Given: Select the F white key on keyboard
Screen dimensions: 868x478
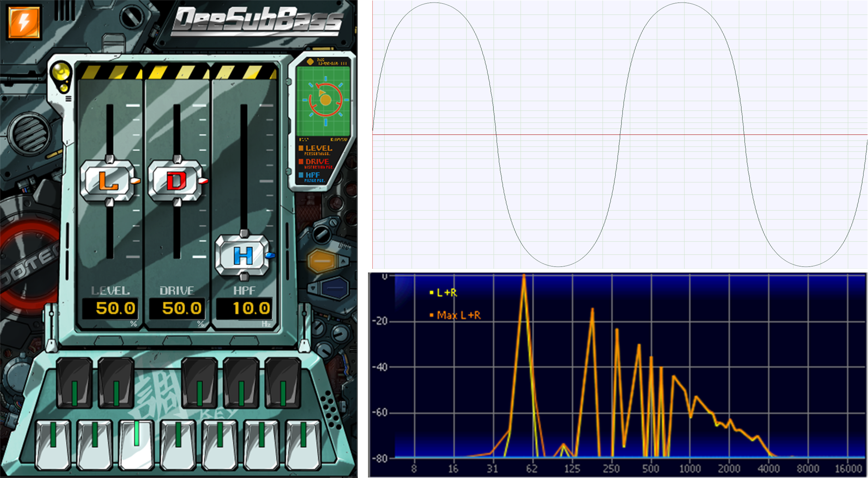Looking at the screenshot, I should 178,444.
